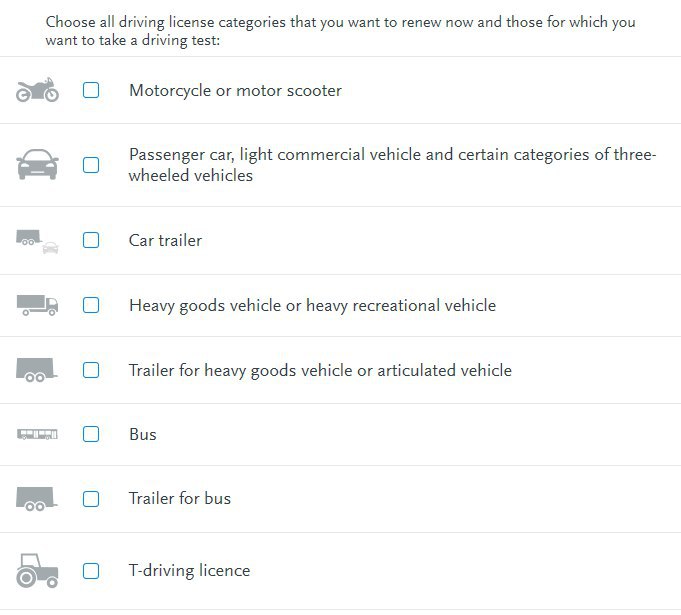Image resolution: width=681 pixels, height=615 pixels.
Task: Click the 'T-driving licence' label text
Action: (x=189, y=570)
